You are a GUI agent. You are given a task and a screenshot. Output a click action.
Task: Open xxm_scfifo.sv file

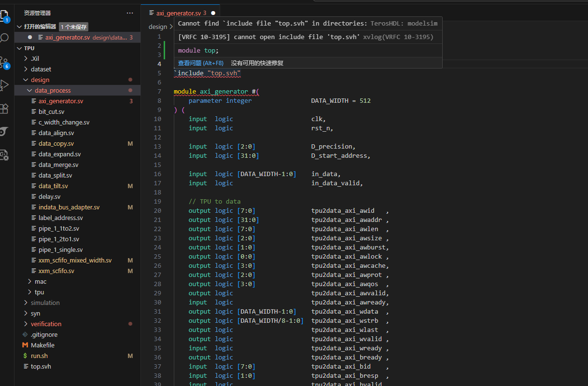pos(56,271)
